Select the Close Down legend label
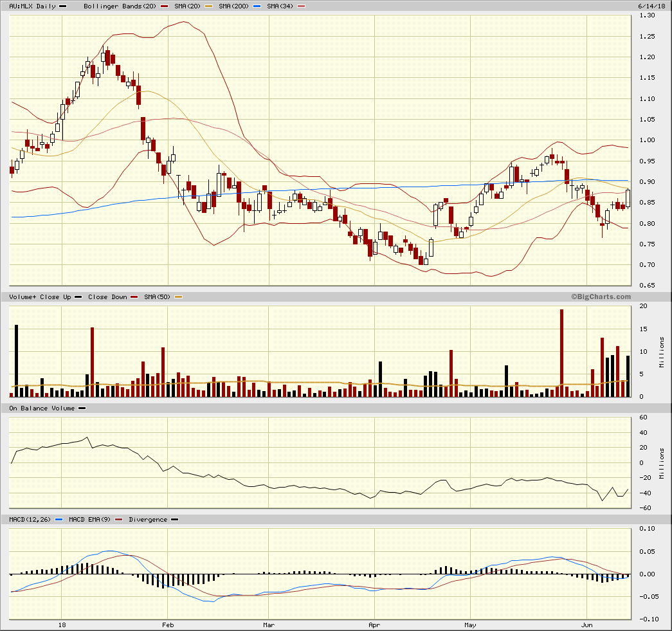This screenshot has width=672, height=631. click(107, 297)
